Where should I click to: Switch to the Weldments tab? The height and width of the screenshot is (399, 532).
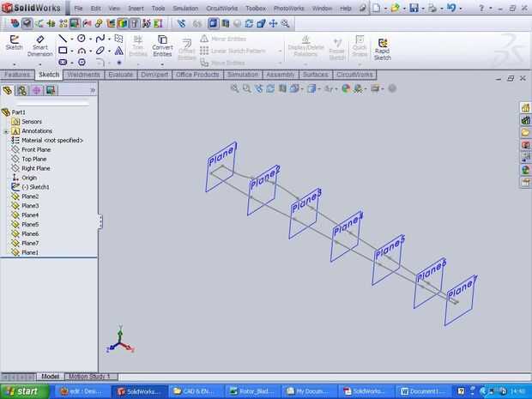(x=83, y=75)
